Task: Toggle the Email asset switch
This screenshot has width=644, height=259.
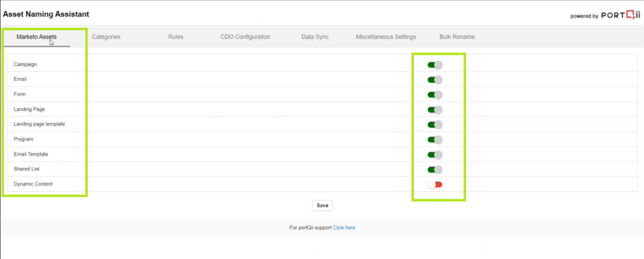Action: pyautogui.click(x=435, y=80)
